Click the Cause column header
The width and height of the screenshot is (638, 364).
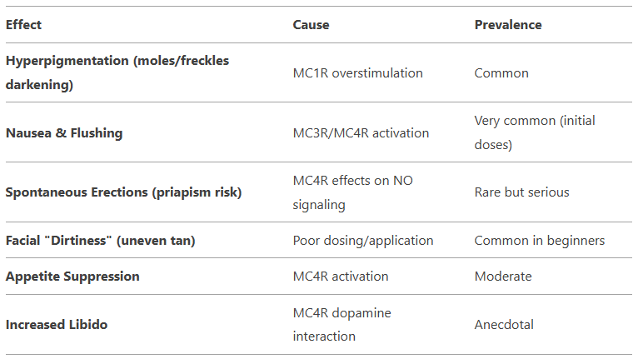311,25
